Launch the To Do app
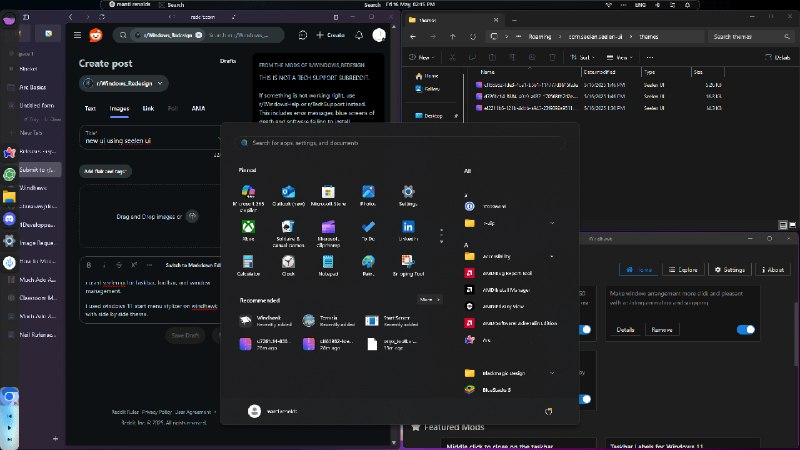 point(368,230)
